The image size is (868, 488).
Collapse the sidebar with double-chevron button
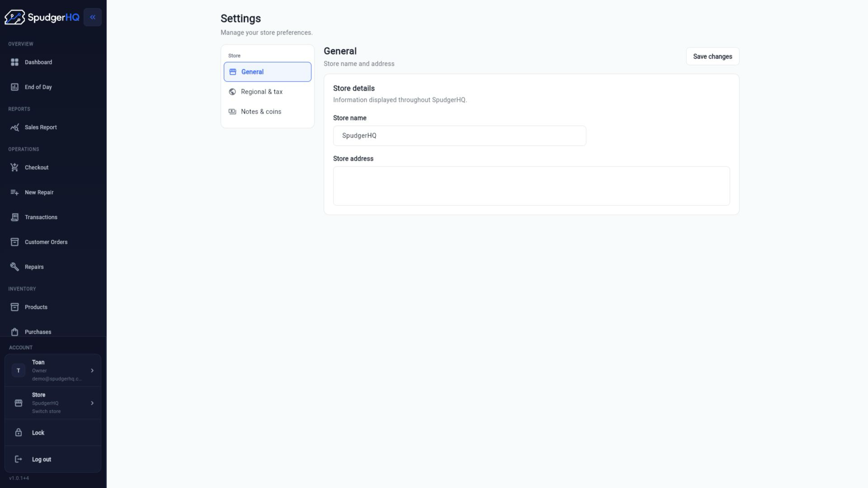93,17
